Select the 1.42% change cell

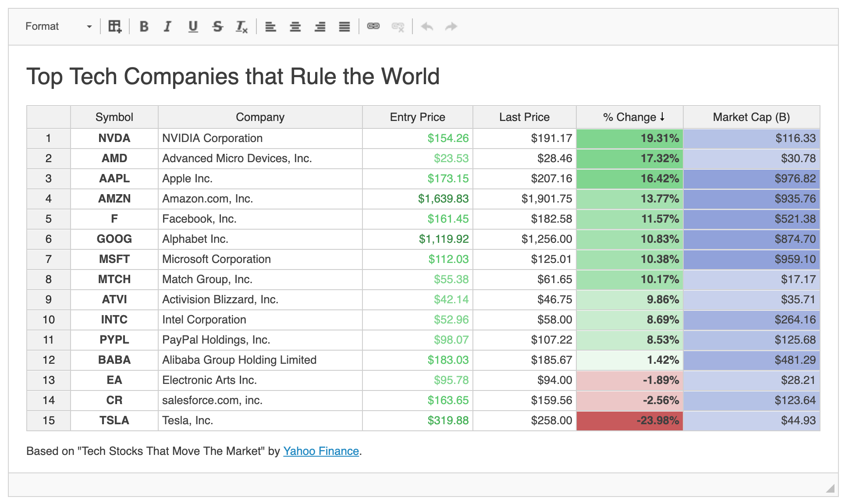[x=630, y=360]
